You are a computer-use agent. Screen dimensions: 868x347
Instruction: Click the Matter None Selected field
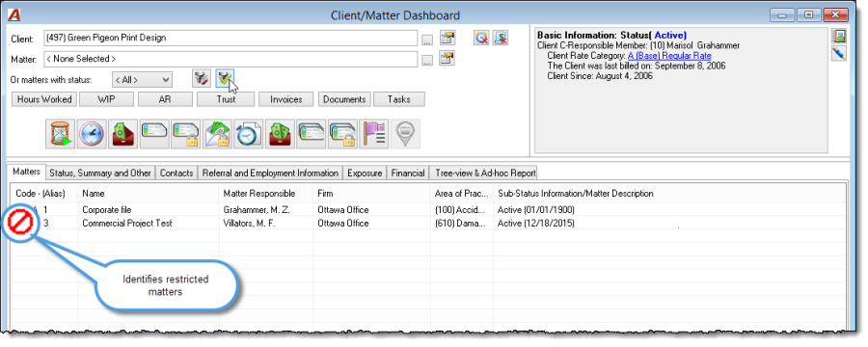231,59
